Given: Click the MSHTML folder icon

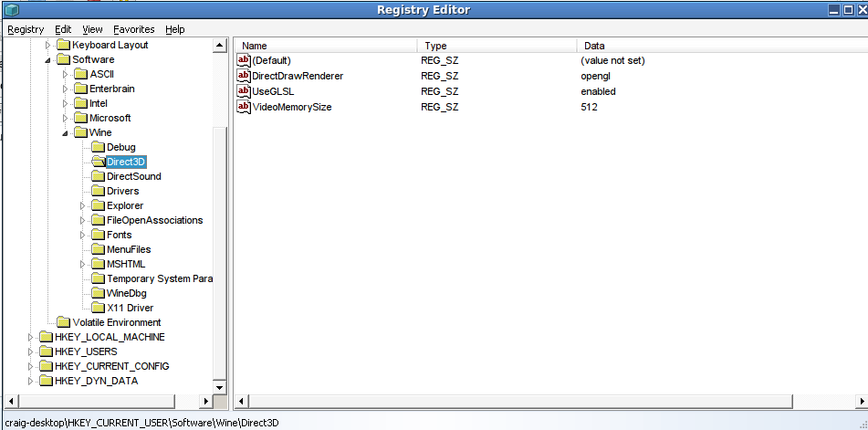Looking at the screenshot, I should pyautogui.click(x=98, y=264).
